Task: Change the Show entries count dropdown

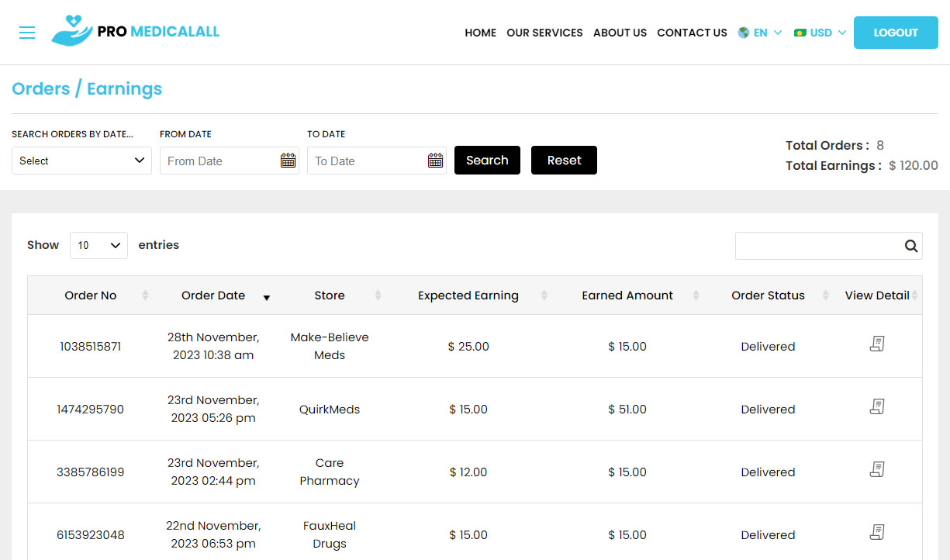Action: (x=98, y=245)
